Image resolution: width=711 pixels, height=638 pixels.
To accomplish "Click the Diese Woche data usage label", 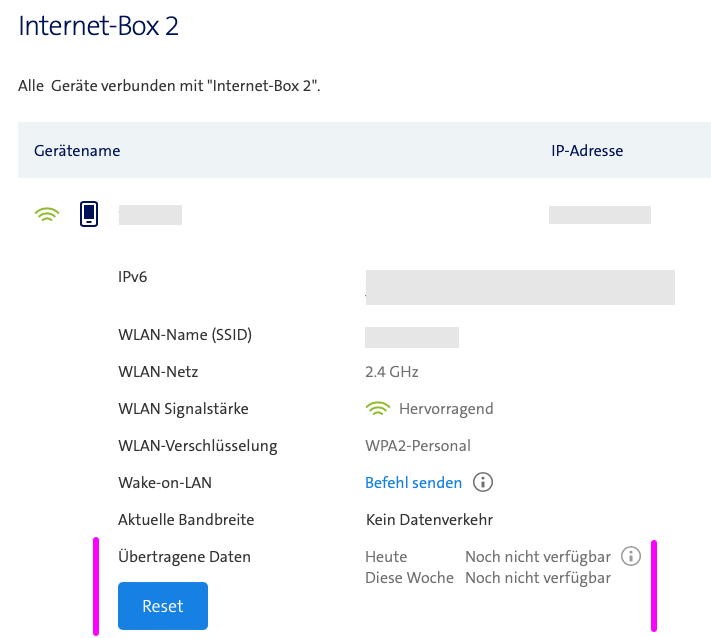I will tap(409, 578).
